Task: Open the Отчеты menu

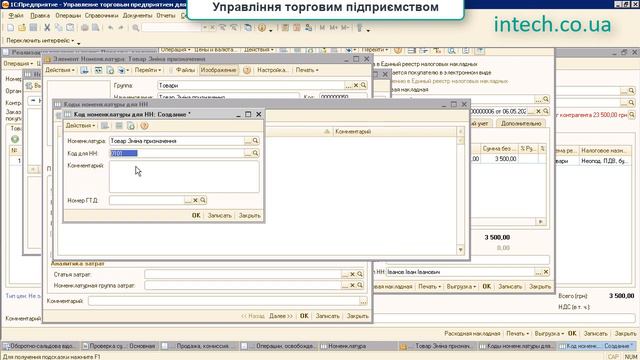Action: 166,16
